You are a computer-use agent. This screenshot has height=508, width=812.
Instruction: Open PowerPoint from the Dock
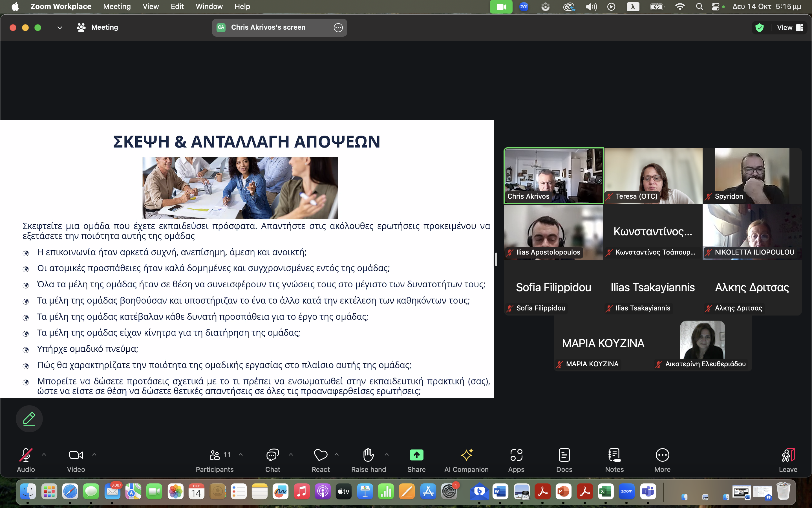tap(563, 492)
